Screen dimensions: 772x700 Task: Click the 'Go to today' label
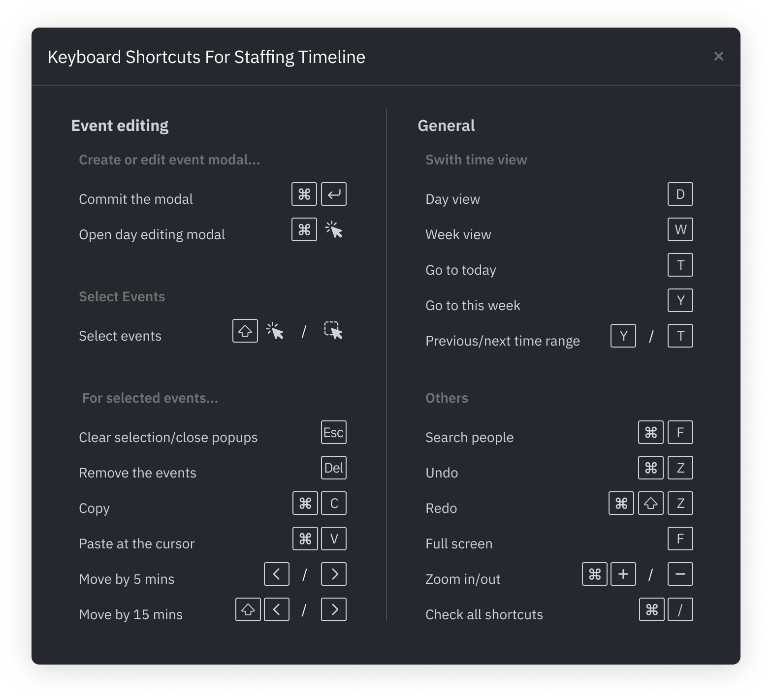pyautogui.click(x=460, y=270)
